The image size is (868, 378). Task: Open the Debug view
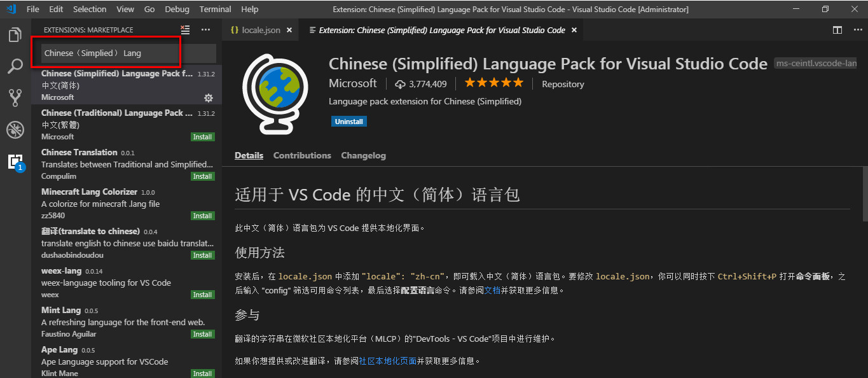(x=15, y=130)
